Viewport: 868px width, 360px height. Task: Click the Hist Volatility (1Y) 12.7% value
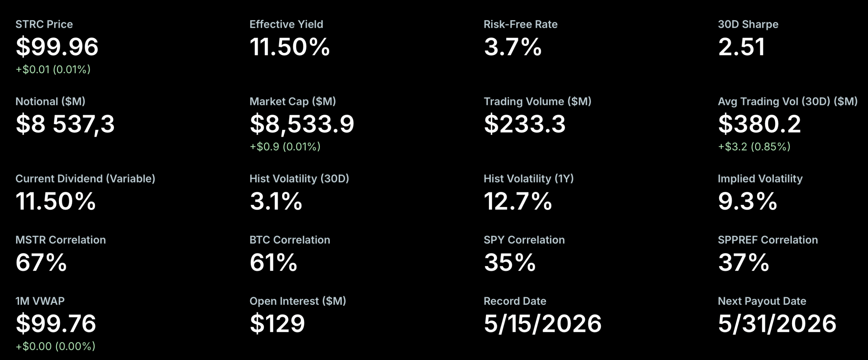tap(518, 201)
